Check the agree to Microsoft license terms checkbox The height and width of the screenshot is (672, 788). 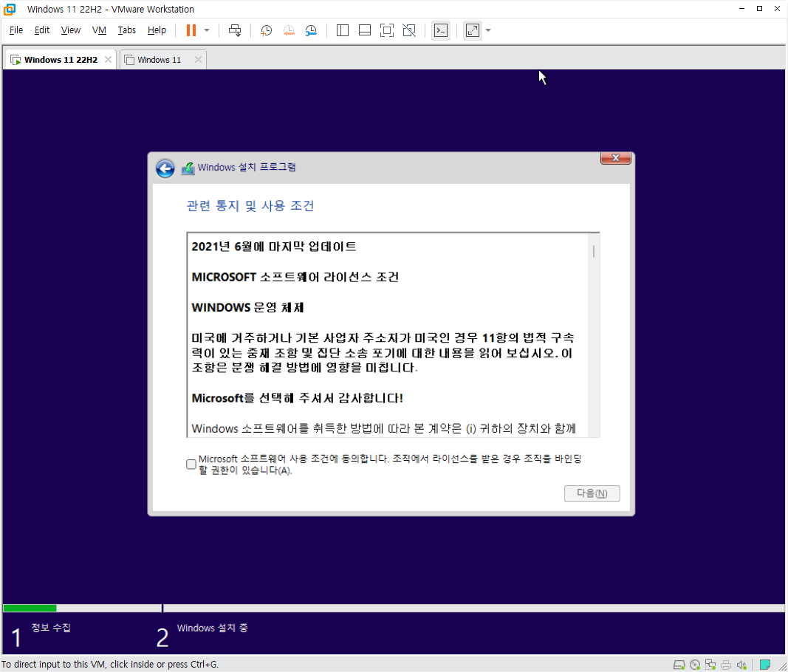[x=191, y=464]
